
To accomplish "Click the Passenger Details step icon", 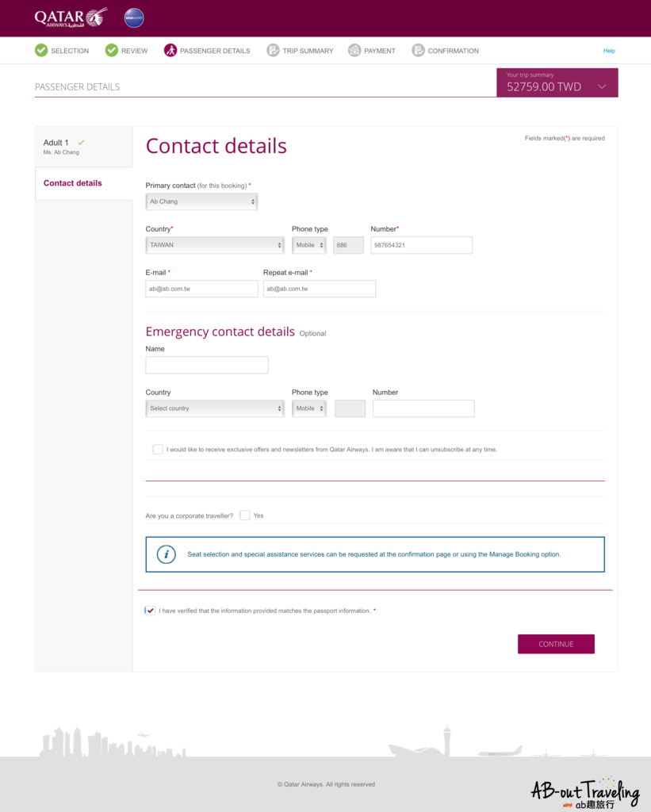I will point(170,51).
